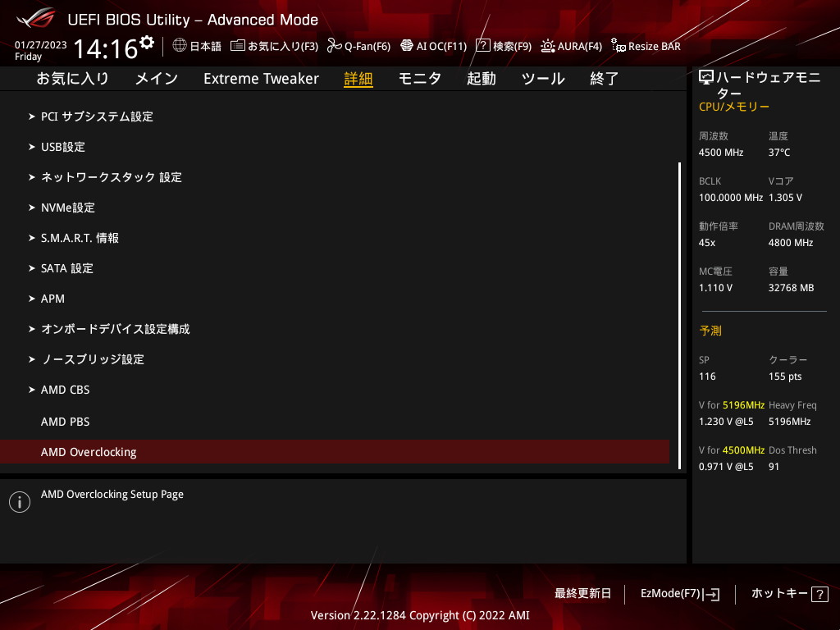Open 検索(F9) search
840x630 pixels.
[504, 46]
